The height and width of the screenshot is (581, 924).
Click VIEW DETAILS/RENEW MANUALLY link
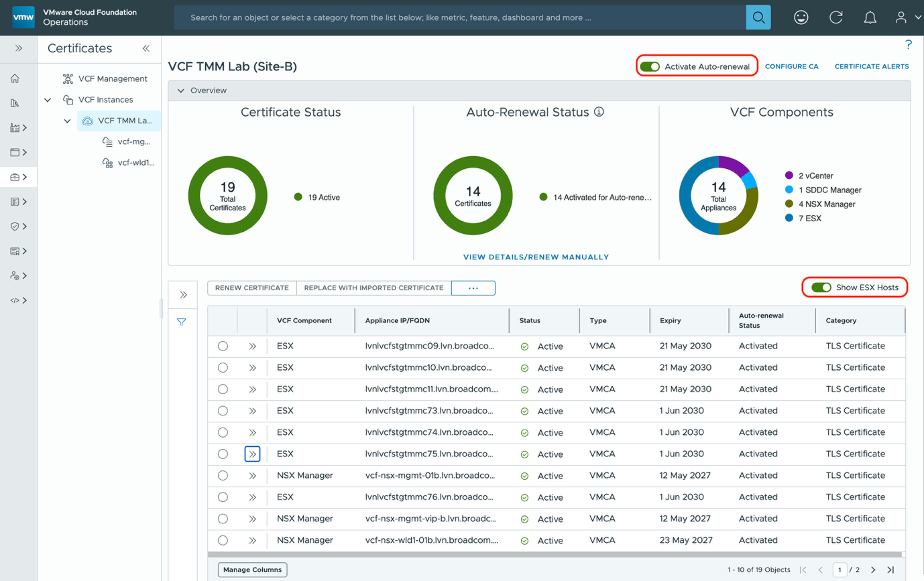[x=536, y=257]
